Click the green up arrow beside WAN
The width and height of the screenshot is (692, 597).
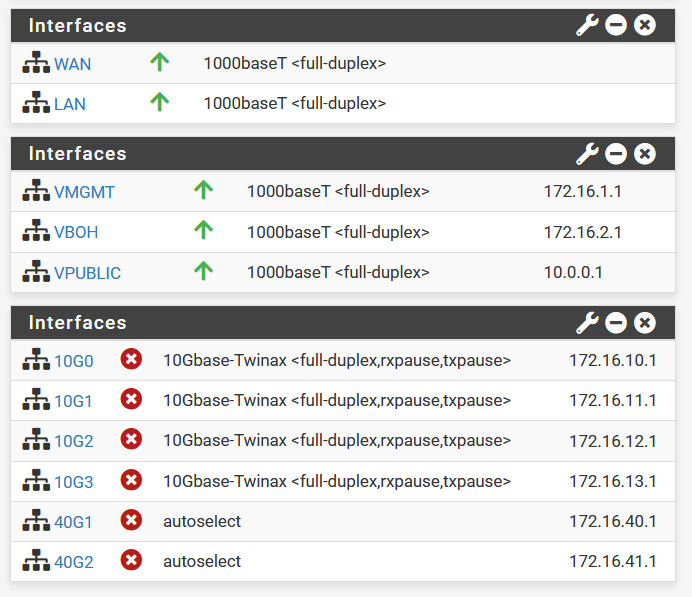pos(159,63)
